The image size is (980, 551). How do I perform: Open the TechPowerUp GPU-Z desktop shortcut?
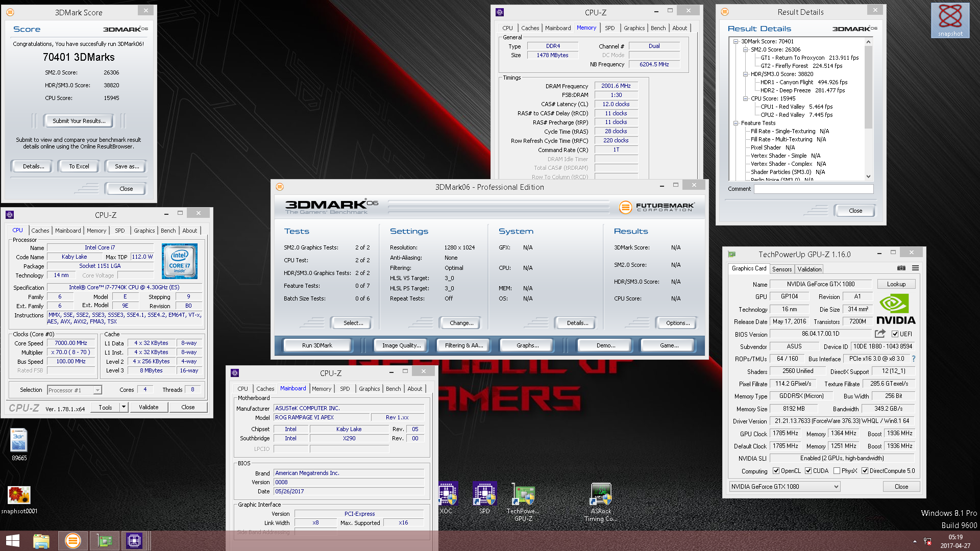523,502
